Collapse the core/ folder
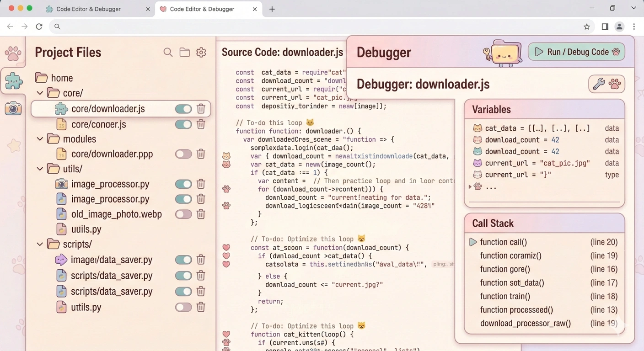The height and width of the screenshot is (351, 644). [40, 93]
